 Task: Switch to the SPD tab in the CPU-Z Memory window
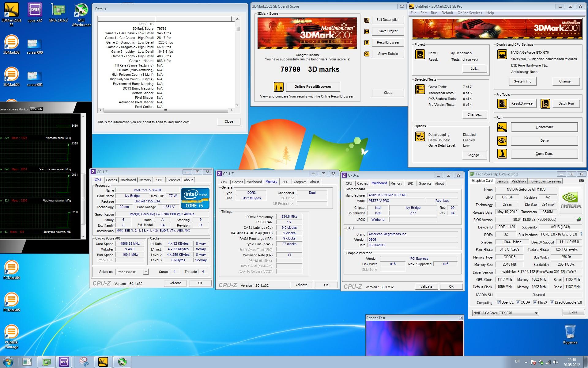point(285,182)
